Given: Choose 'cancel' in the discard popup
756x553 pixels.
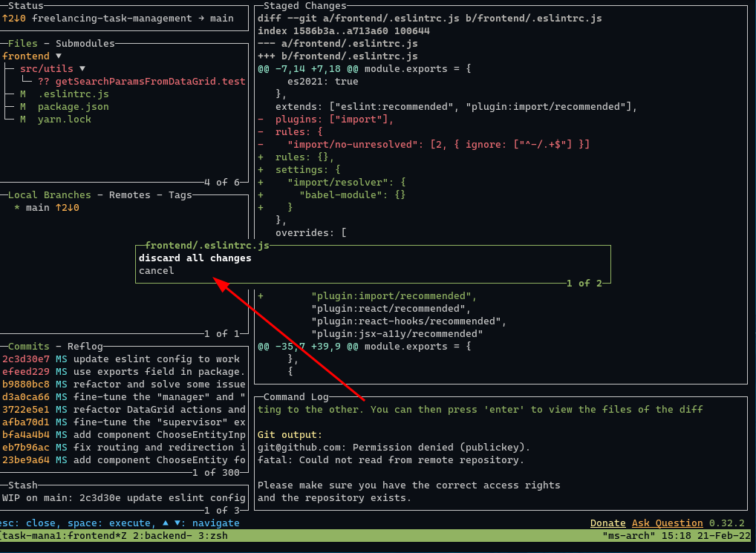Looking at the screenshot, I should [x=156, y=271].
